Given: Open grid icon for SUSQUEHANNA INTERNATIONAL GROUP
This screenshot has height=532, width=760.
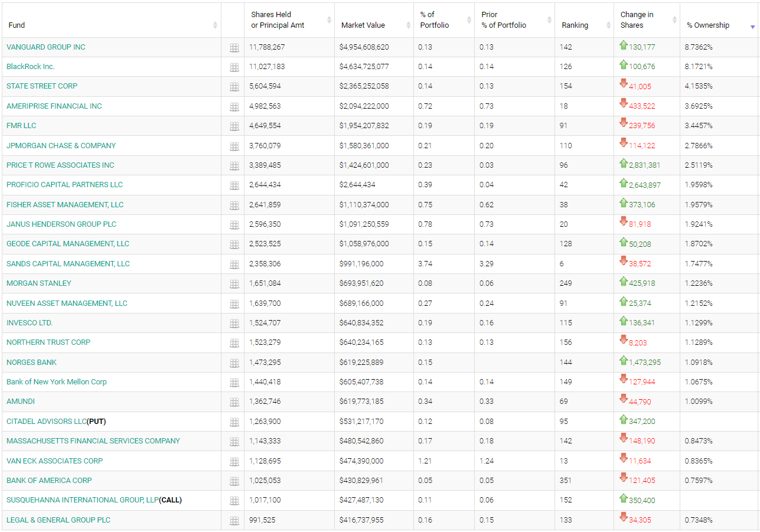Looking at the screenshot, I should pos(234,501).
